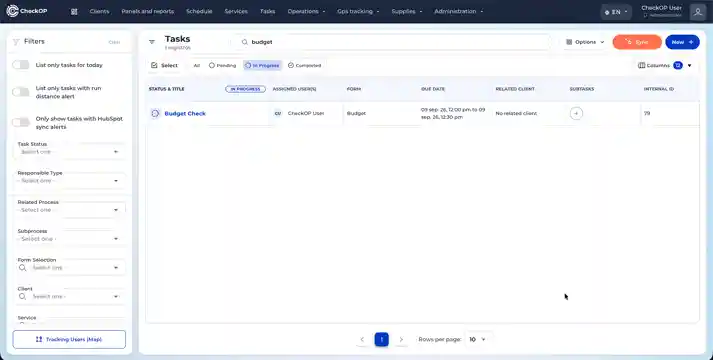Toggle List only tasks for today
Viewport: 713px width, 360px height.
click(x=21, y=65)
